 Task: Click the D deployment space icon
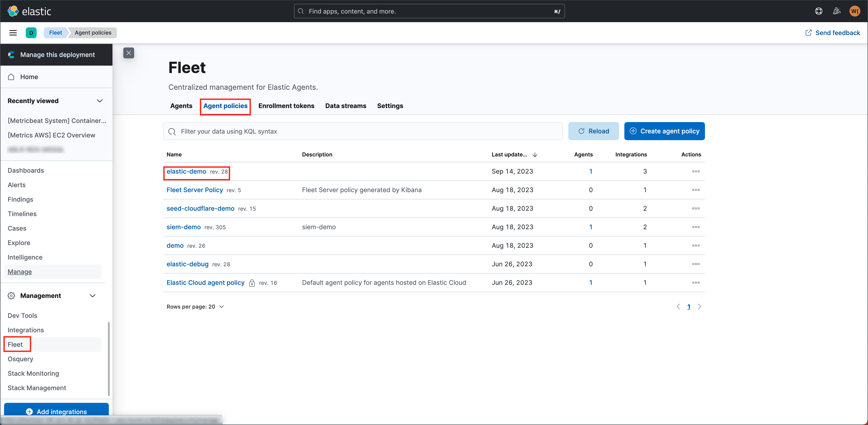[x=31, y=33]
